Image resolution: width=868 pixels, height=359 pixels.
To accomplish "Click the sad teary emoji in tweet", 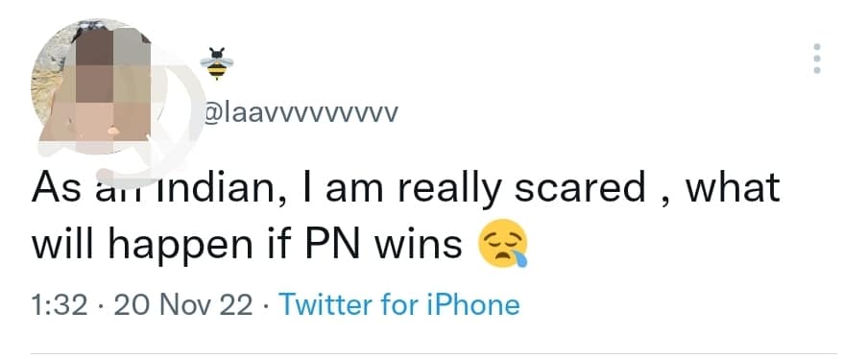I will pyautogui.click(x=502, y=244).
